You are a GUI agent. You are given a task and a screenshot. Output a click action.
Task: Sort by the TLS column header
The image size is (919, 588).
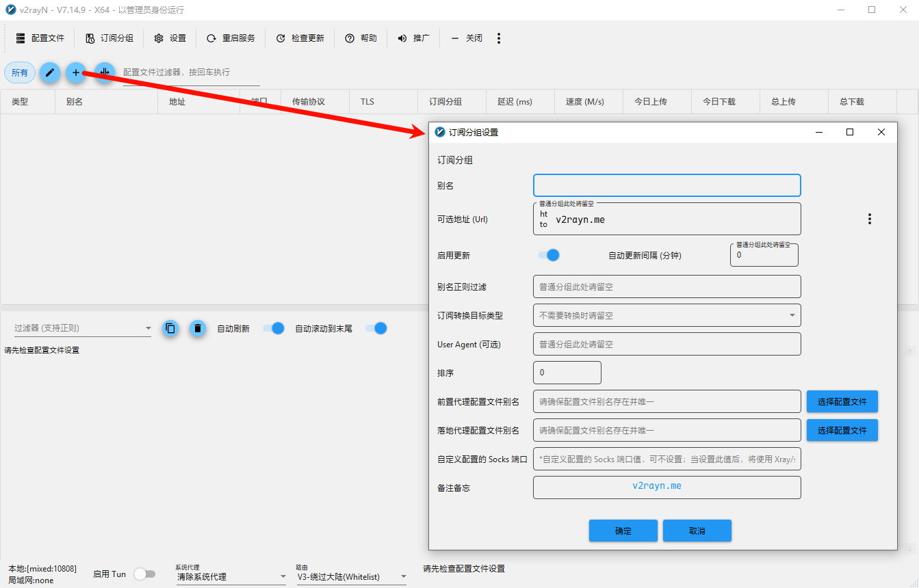click(x=383, y=101)
